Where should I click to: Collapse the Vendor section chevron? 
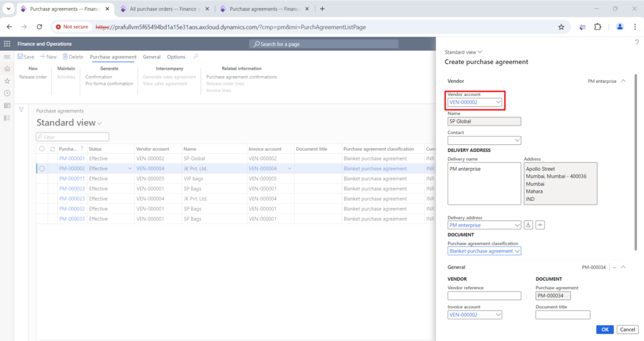pyautogui.click(x=623, y=81)
